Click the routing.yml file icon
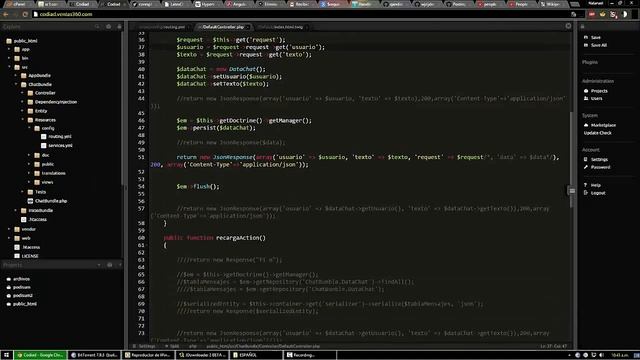The width and height of the screenshot is (640, 360). (x=44, y=136)
